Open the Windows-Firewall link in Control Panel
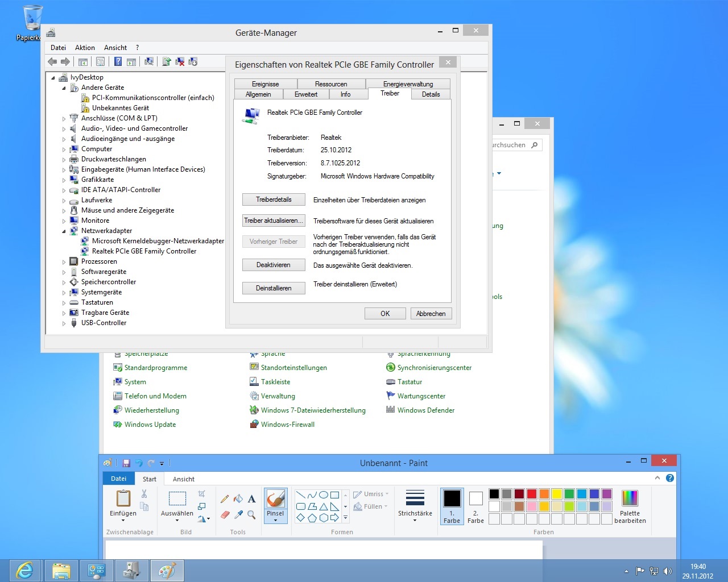Viewport: 728px width, 582px height. pyautogui.click(x=288, y=425)
